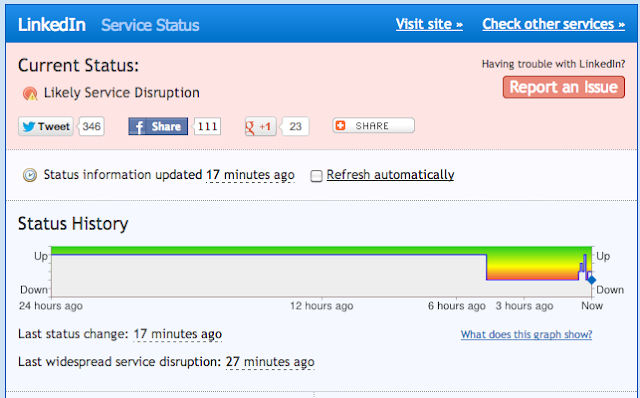The width and height of the screenshot is (640, 398).
Task: Click the yellow-orange outage area on graph
Action: point(532,267)
